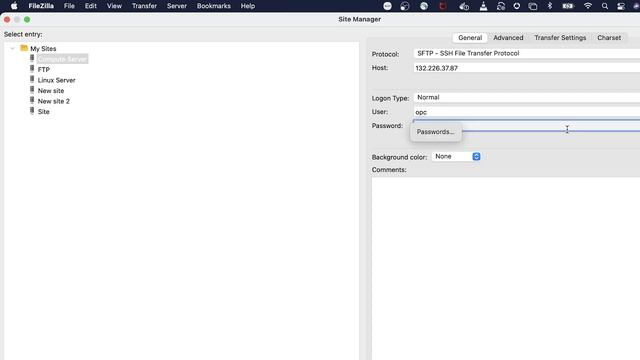Choose the Passwords... autofill suggestion
640x360 pixels.
tap(436, 132)
